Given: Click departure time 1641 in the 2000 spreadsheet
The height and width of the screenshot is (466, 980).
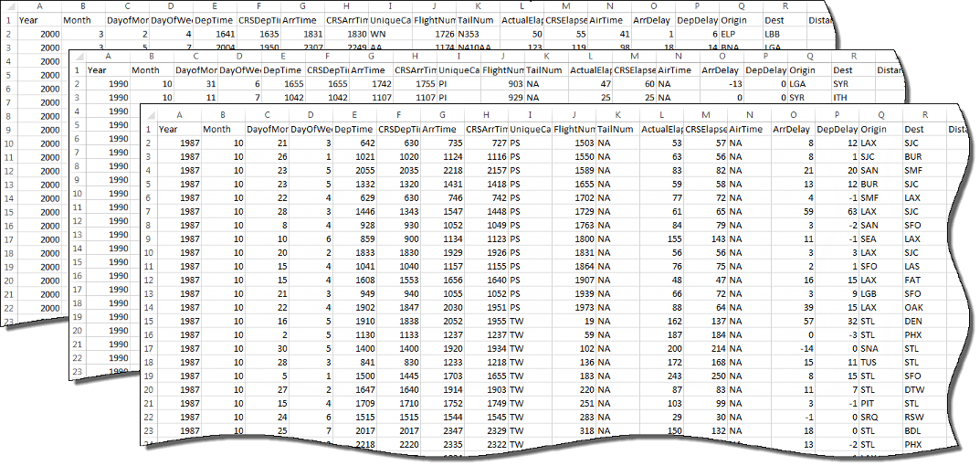Looking at the screenshot, I should [x=215, y=33].
